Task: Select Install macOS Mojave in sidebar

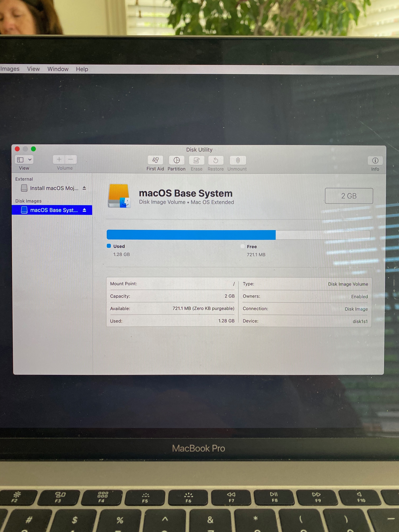Action: coord(54,188)
